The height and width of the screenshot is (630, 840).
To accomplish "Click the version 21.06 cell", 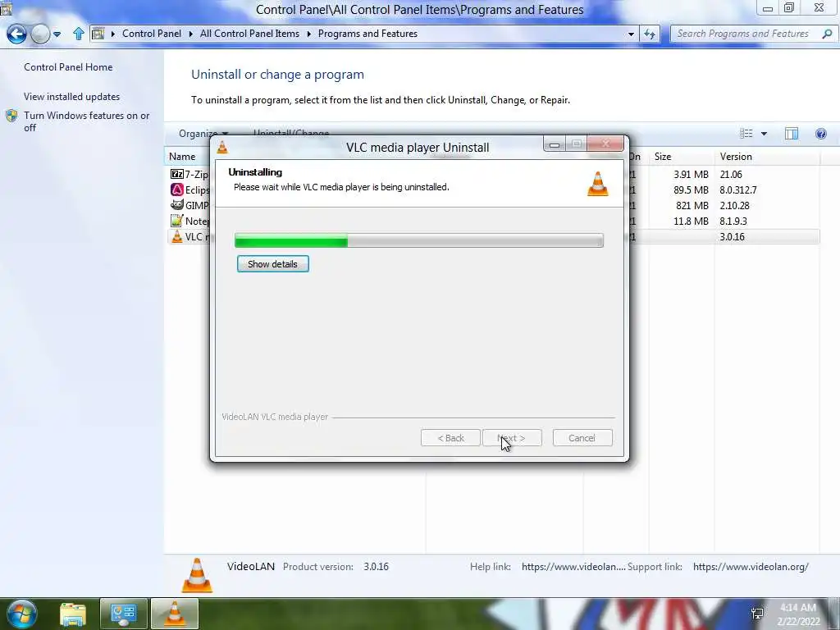I will 731,174.
